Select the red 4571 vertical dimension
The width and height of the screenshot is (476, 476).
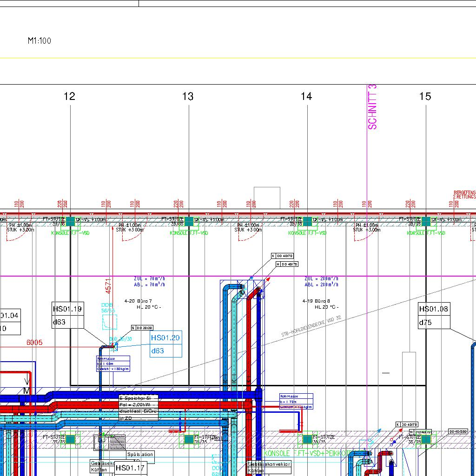tap(108, 286)
